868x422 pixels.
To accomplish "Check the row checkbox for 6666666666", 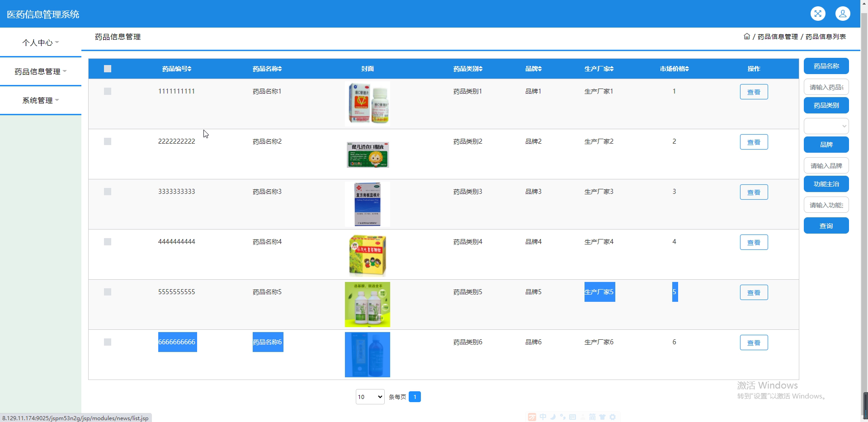I will click(x=108, y=342).
